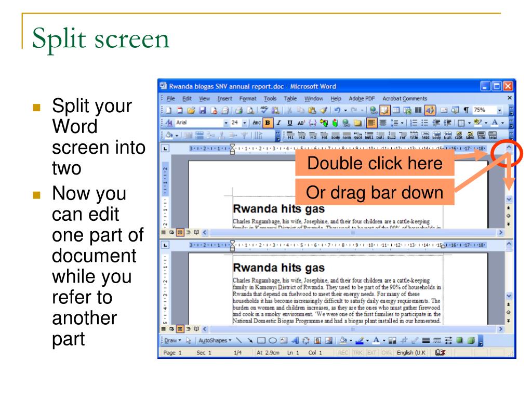Open the line spacing dropdown arrow
The width and height of the screenshot is (532, 399).
(x=402, y=123)
